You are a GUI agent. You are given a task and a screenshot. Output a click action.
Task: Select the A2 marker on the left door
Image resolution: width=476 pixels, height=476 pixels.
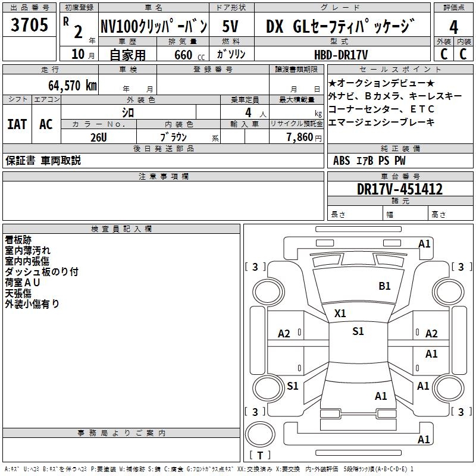(x=284, y=334)
